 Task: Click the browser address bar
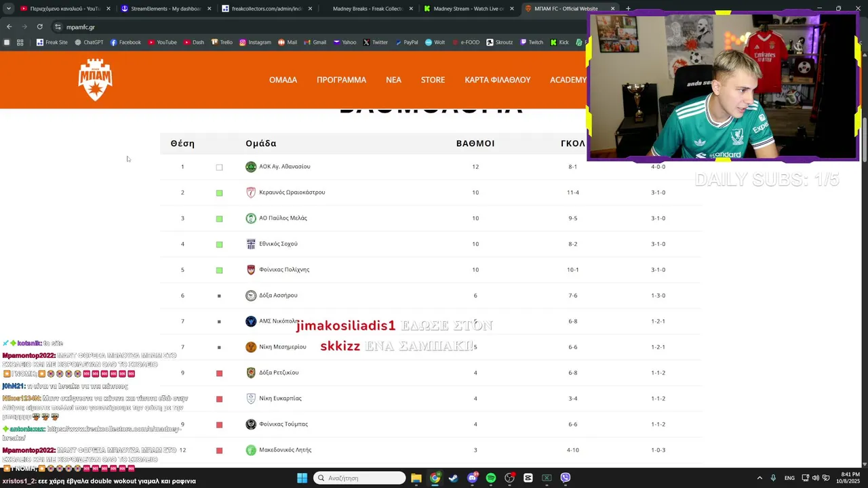pos(319,27)
